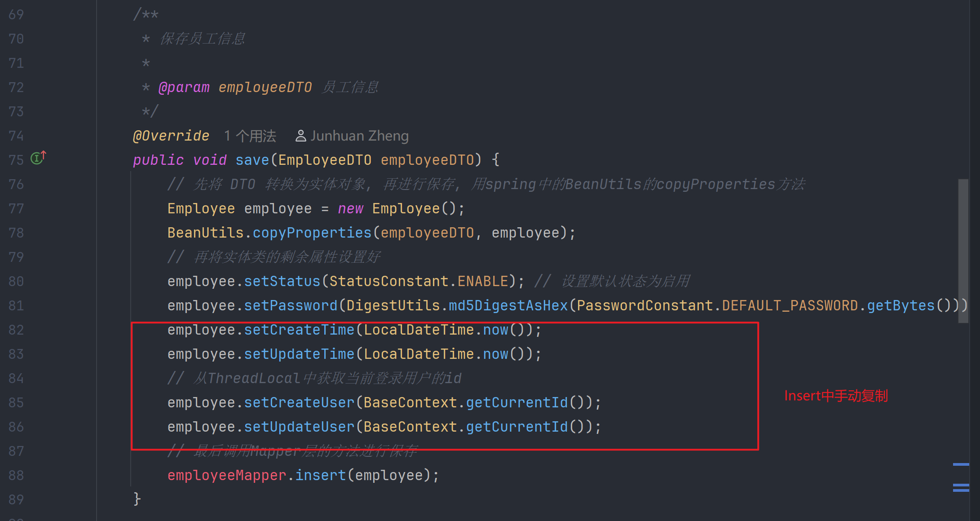Click the DEFAULT_PASSWORD constant

[790, 305]
